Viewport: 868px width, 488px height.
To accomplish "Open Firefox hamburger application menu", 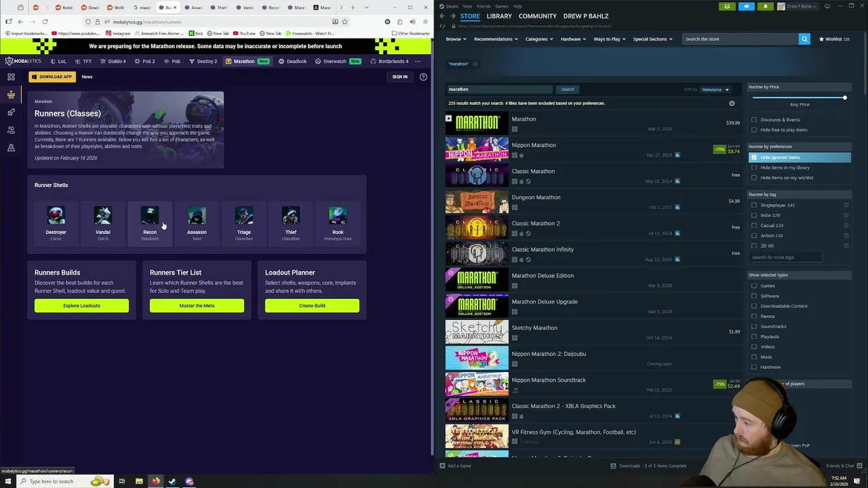I will 425,22.
